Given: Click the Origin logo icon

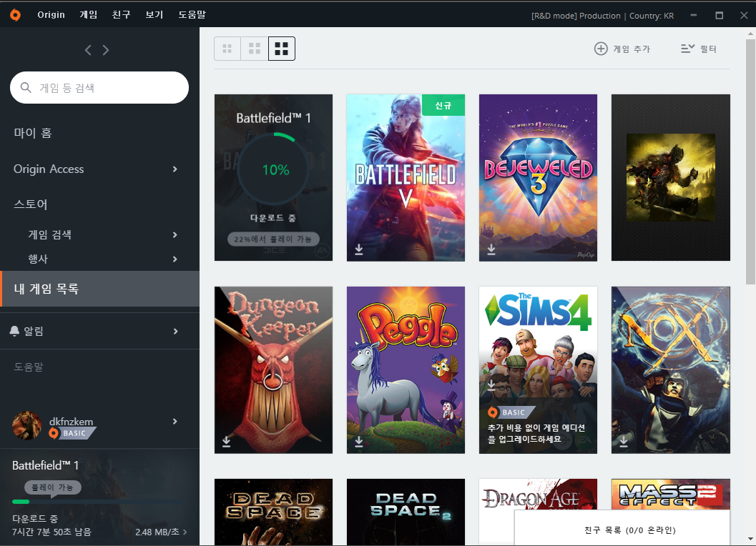Looking at the screenshot, I should [x=15, y=15].
